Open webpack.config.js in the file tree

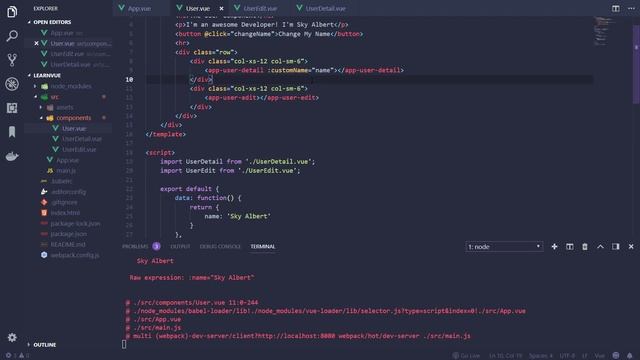pyautogui.click(x=68, y=255)
